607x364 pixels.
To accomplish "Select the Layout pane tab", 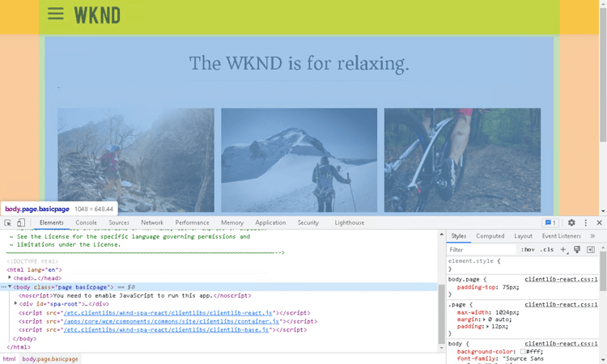I will click(523, 236).
